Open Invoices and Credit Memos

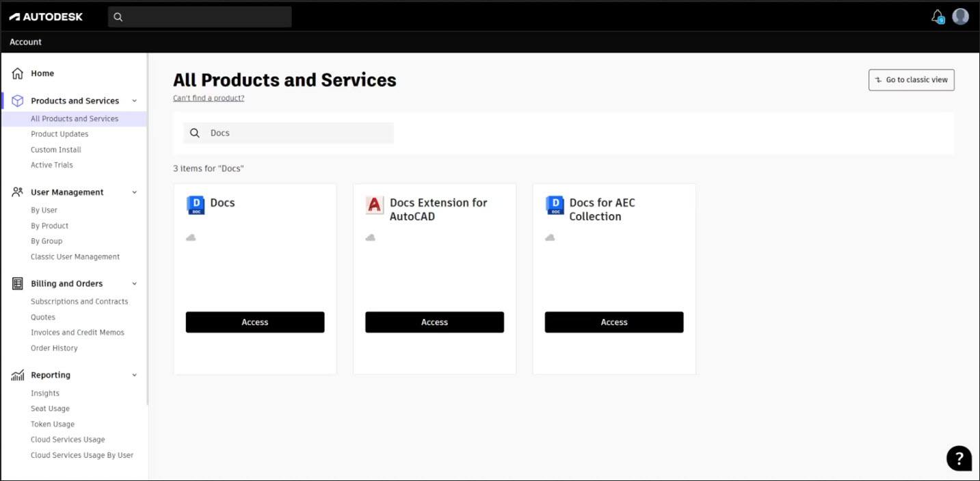pyautogui.click(x=77, y=333)
